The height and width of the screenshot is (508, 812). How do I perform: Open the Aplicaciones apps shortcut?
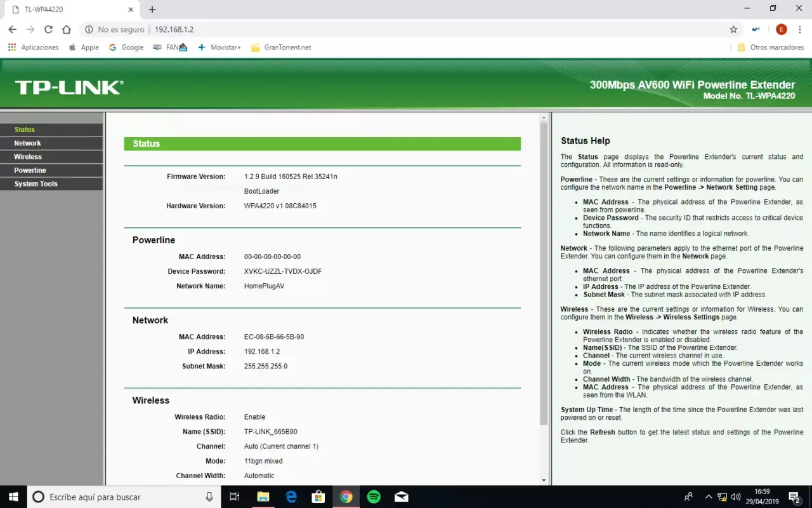tap(33, 47)
